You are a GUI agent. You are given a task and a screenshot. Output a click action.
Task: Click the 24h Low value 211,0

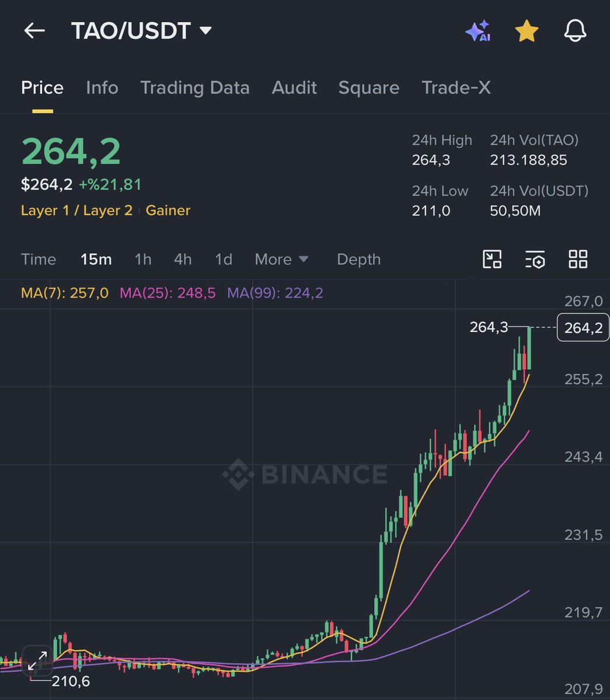coord(431,211)
